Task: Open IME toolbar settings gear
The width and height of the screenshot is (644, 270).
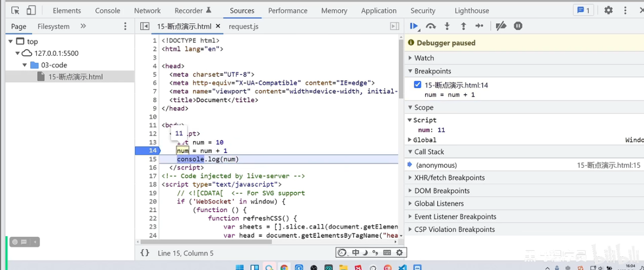Action: [x=399, y=253]
